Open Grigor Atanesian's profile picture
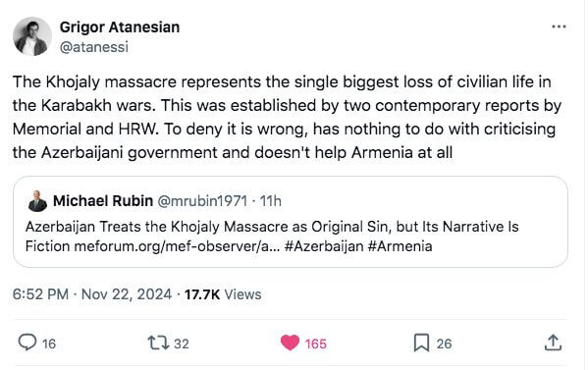Viewport: 588px width, 370px height. click(32, 36)
